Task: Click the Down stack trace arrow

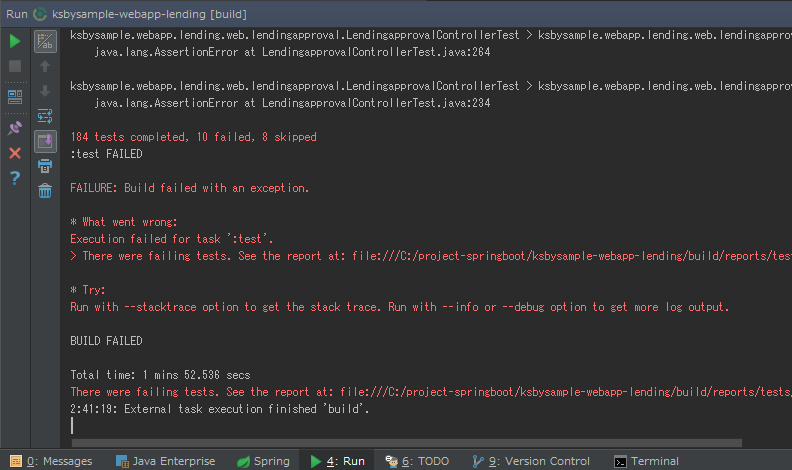Action: pos(45,91)
